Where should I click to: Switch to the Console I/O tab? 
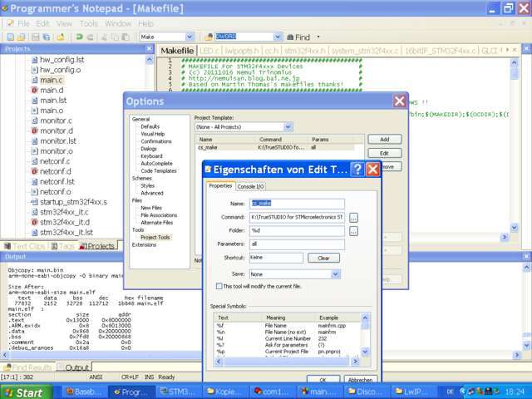pos(250,186)
